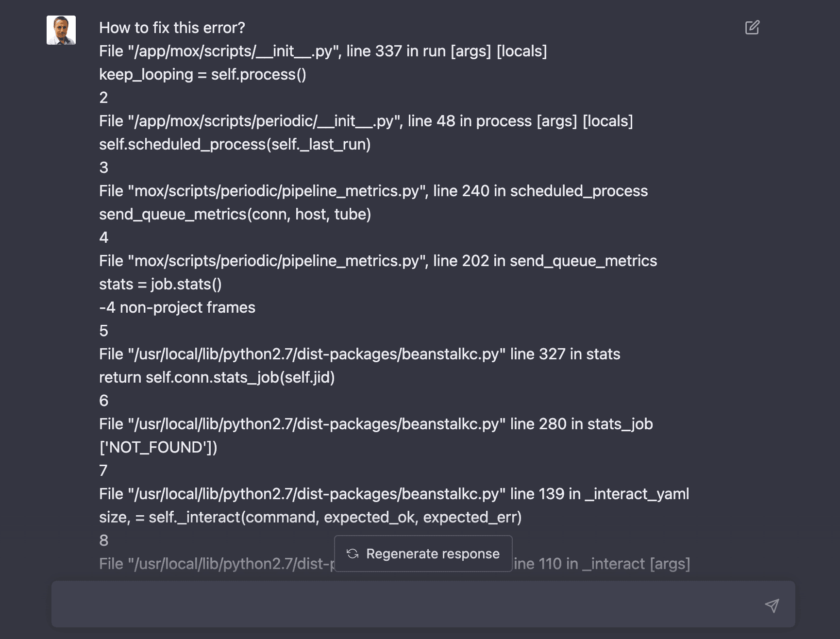This screenshot has height=639, width=840.
Task: Click the "send_queue_metrics(conn, host, tube)" line
Action: (235, 214)
